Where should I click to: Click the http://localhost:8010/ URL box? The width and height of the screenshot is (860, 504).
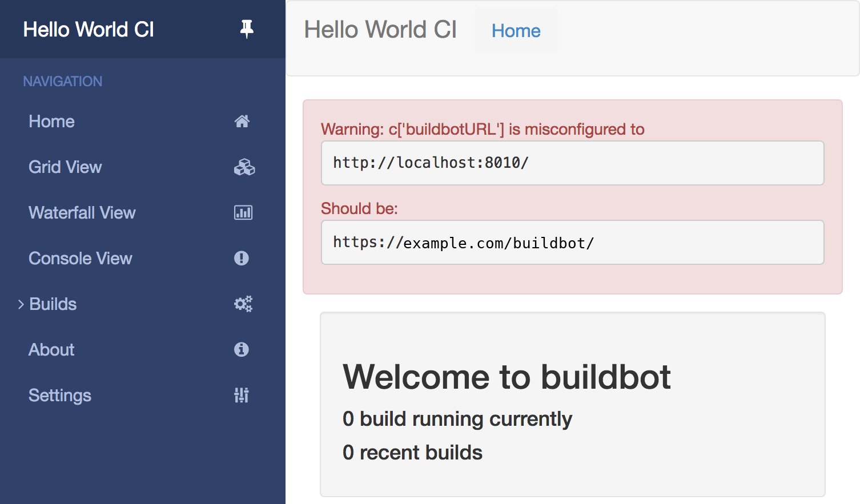[573, 163]
